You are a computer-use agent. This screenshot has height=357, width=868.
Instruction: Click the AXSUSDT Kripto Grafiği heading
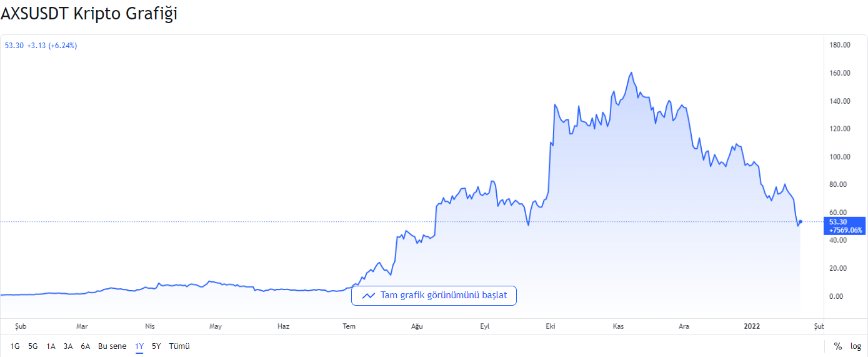(x=89, y=14)
